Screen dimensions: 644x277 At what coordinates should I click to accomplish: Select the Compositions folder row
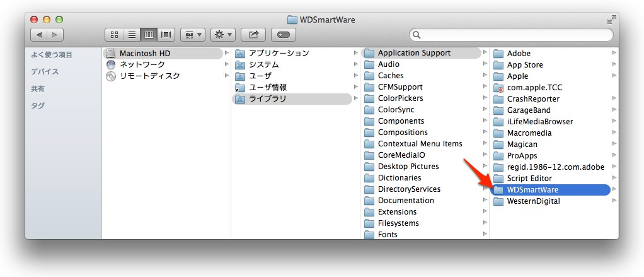[x=422, y=133]
